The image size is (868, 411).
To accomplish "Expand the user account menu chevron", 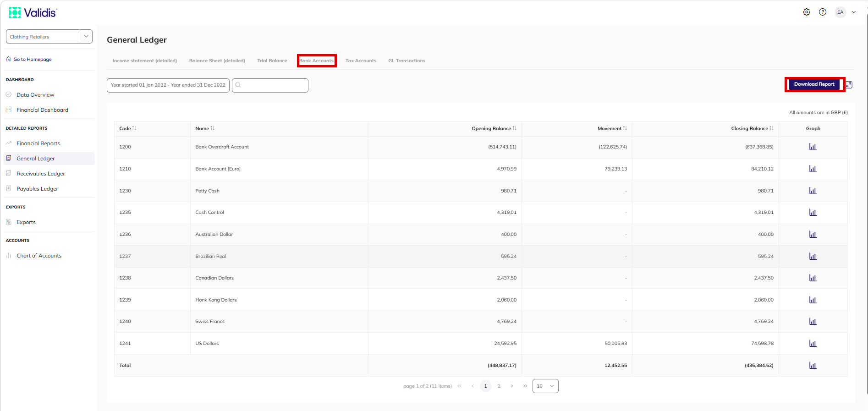I will point(854,12).
